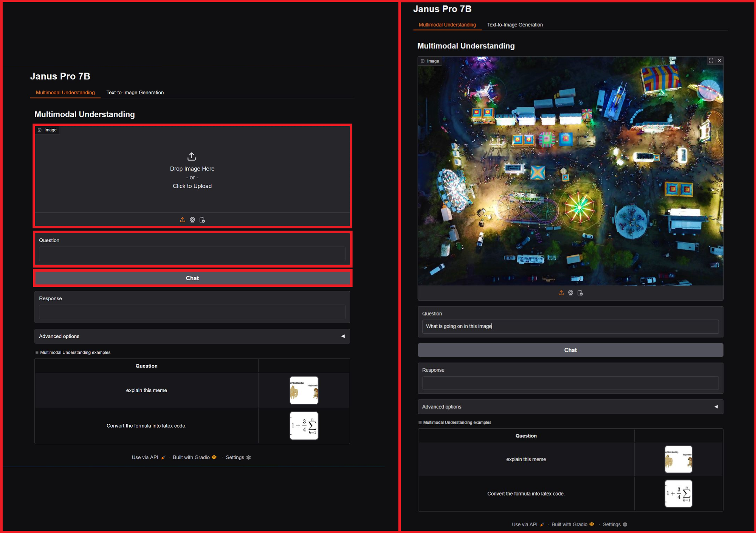This screenshot has height=533, width=756.
Task: Select the webcam capture icon
Action: [x=192, y=219]
